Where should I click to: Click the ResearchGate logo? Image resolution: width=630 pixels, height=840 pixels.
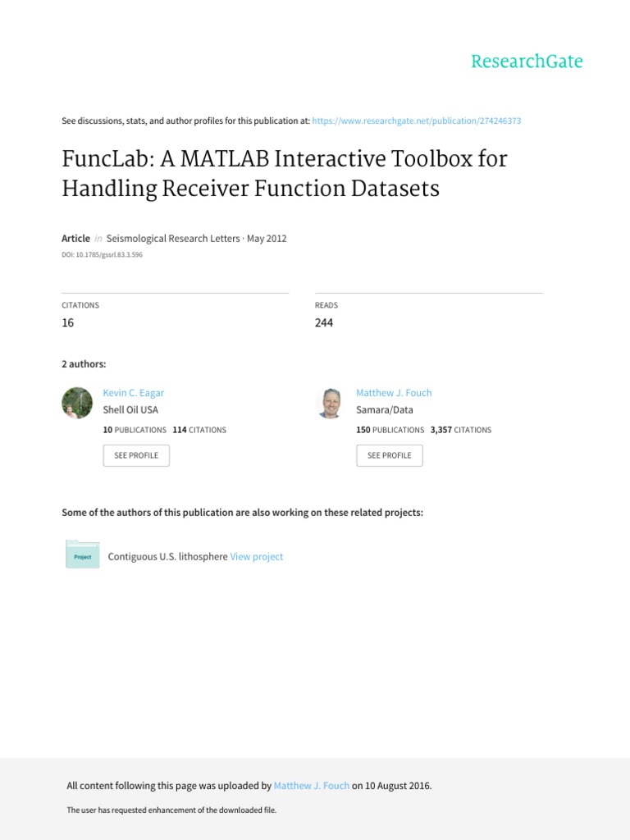(x=527, y=62)
